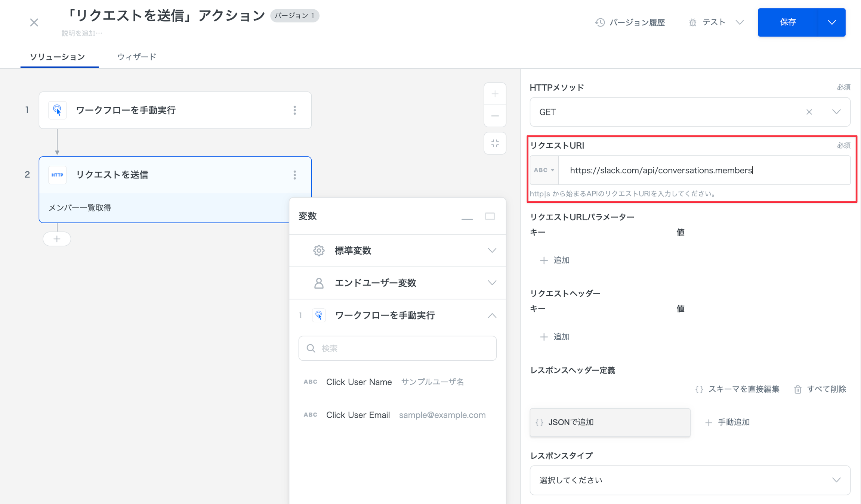Click the 保存 button
Image resolution: width=861 pixels, height=504 pixels.
(789, 22)
